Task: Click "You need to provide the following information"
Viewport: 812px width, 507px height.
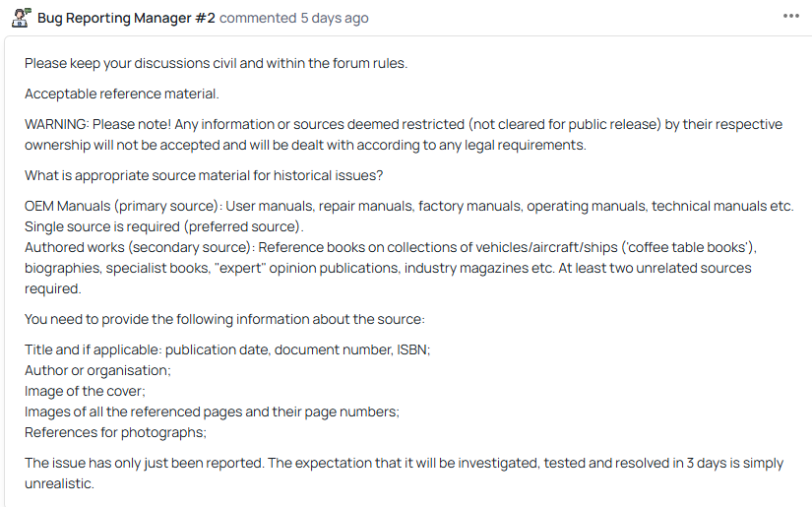Action: tap(224, 319)
